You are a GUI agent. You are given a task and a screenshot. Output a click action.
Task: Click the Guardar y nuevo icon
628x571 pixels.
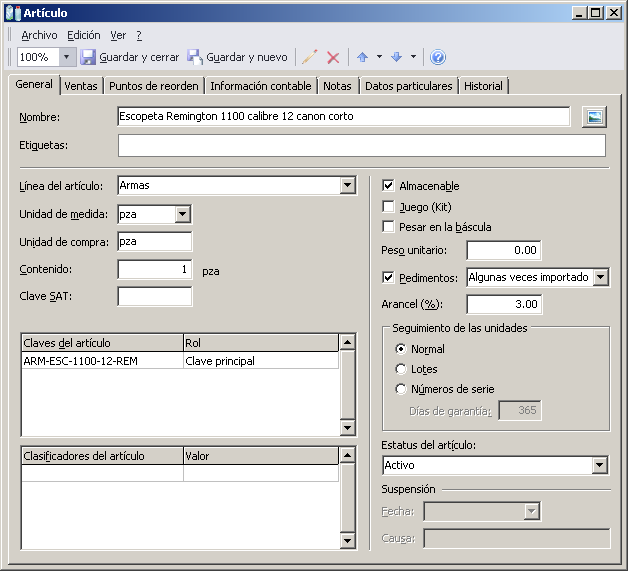195,58
